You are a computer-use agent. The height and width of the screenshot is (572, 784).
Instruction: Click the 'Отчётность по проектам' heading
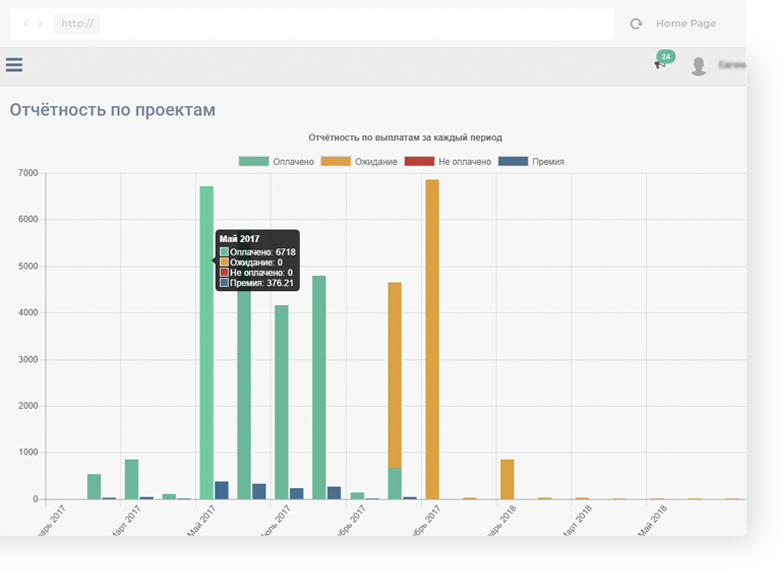click(x=112, y=110)
